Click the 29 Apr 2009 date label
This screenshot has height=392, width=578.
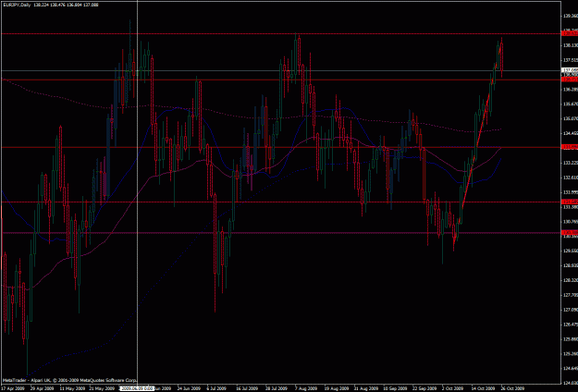pos(42,388)
